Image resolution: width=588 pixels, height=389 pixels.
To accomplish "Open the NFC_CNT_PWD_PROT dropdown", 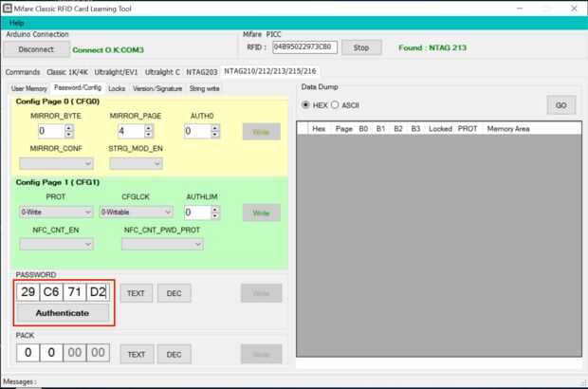I will pyautogui.click(x=162, y=245).
